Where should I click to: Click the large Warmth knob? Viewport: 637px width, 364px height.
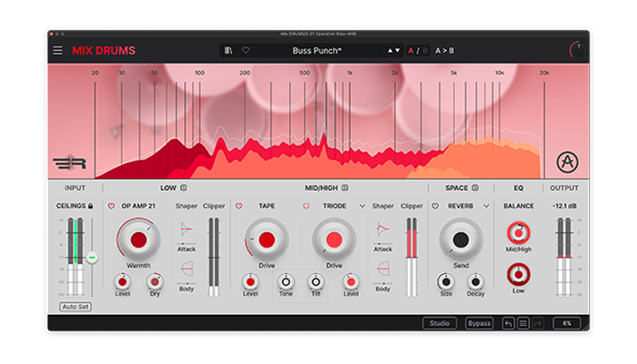pyautogui.click(x=138, y=240)
